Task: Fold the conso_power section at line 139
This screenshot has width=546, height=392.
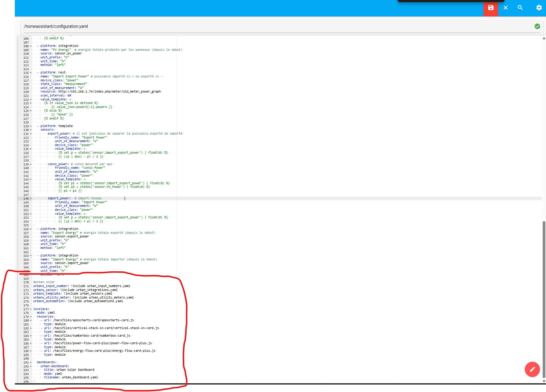Action: tap(31, 165)
